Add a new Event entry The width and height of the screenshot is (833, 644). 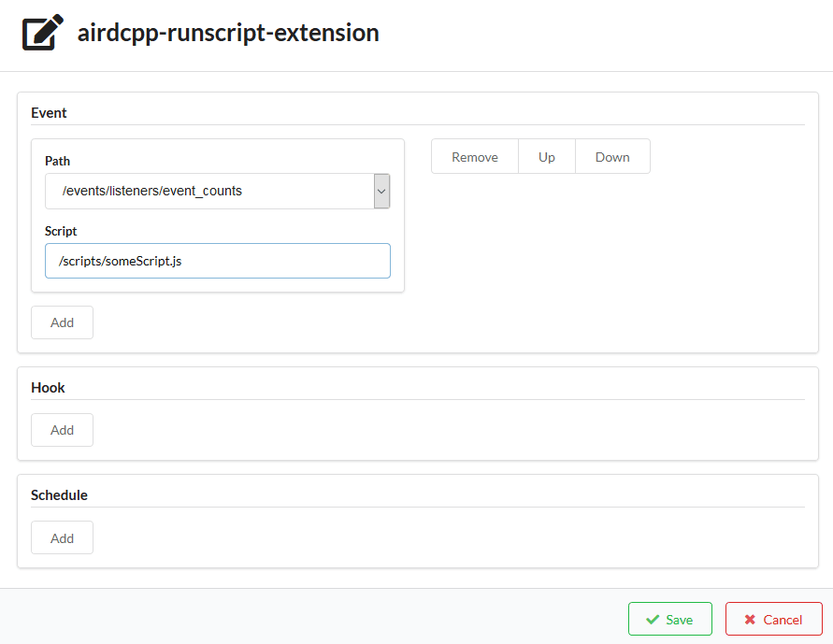[62, 322]
